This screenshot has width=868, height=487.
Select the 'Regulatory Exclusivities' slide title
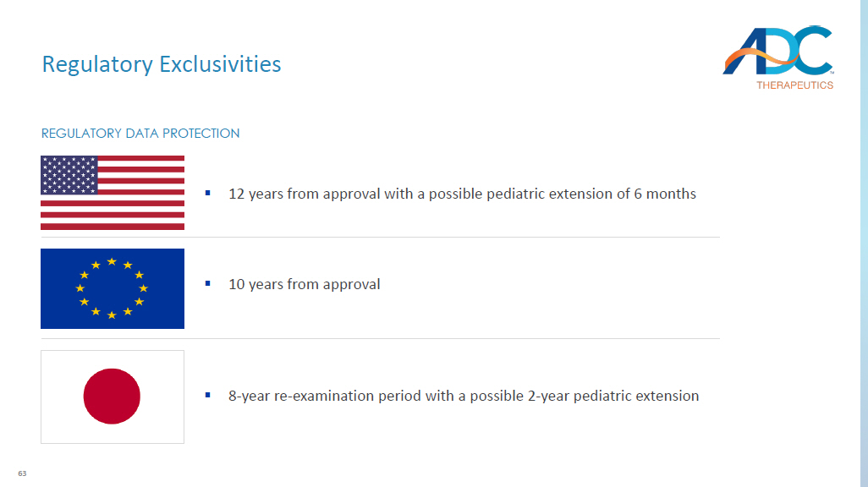click(162, 64)
